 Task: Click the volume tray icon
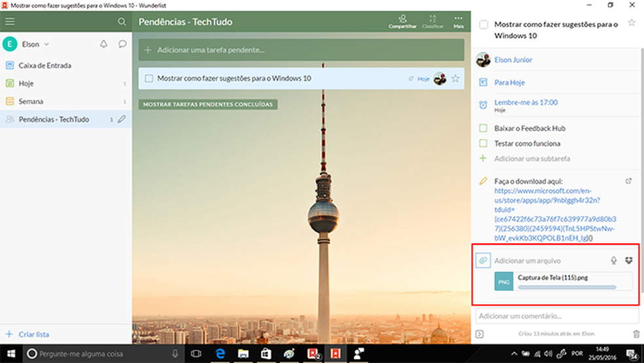pos(548,354)
